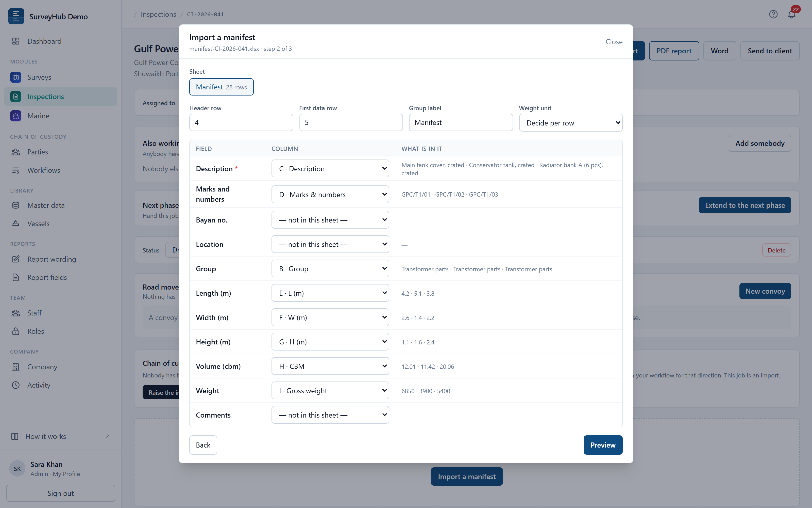The height and width of the screenshot is (508, 812).
Task: Open the Volume (cbm) column dropdown
Action: click(330, 366)
